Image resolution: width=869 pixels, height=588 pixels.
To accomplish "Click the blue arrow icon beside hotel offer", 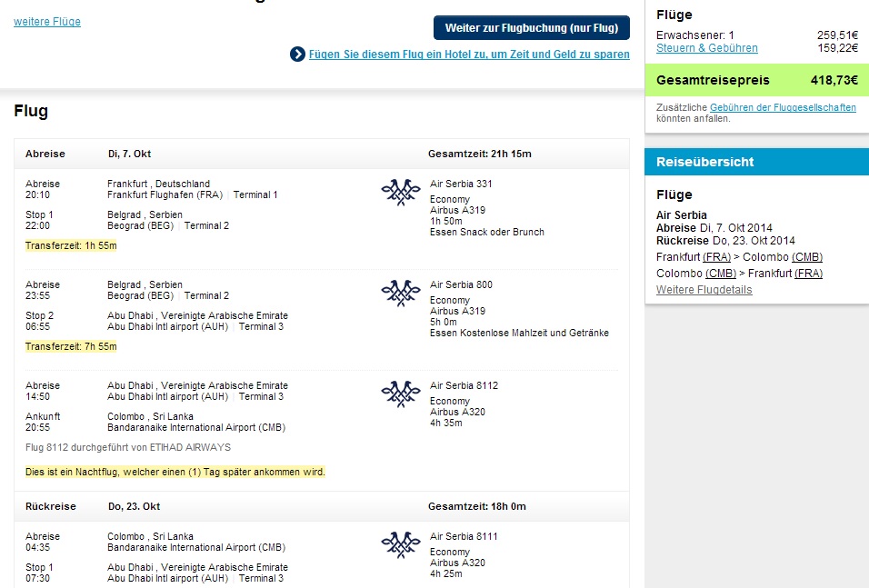I will click(297, 55).
